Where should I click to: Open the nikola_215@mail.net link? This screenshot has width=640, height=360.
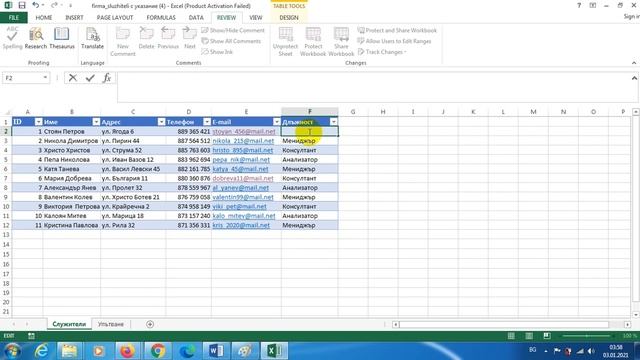243,141
